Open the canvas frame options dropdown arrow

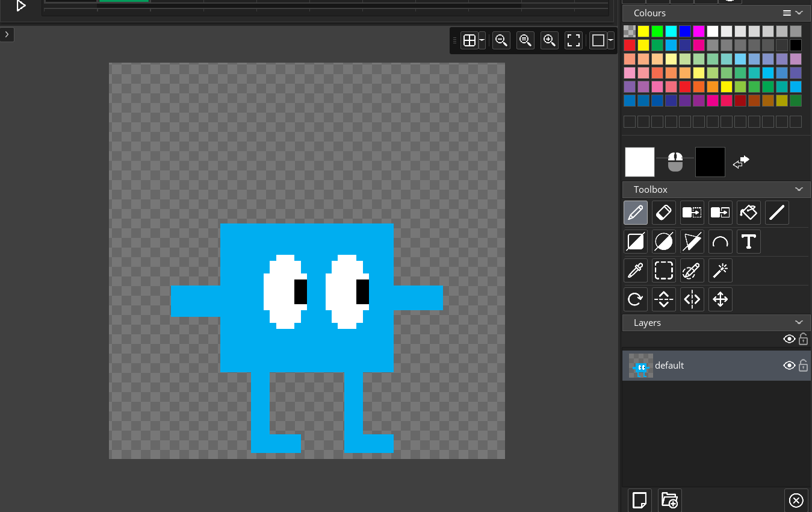(x=611, y=40)
